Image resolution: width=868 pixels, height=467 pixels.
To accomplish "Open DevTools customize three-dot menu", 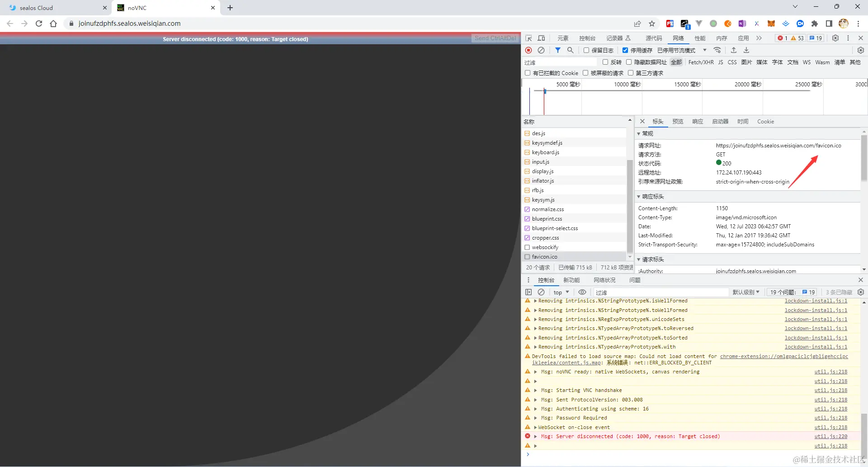I will click(848, 38).
